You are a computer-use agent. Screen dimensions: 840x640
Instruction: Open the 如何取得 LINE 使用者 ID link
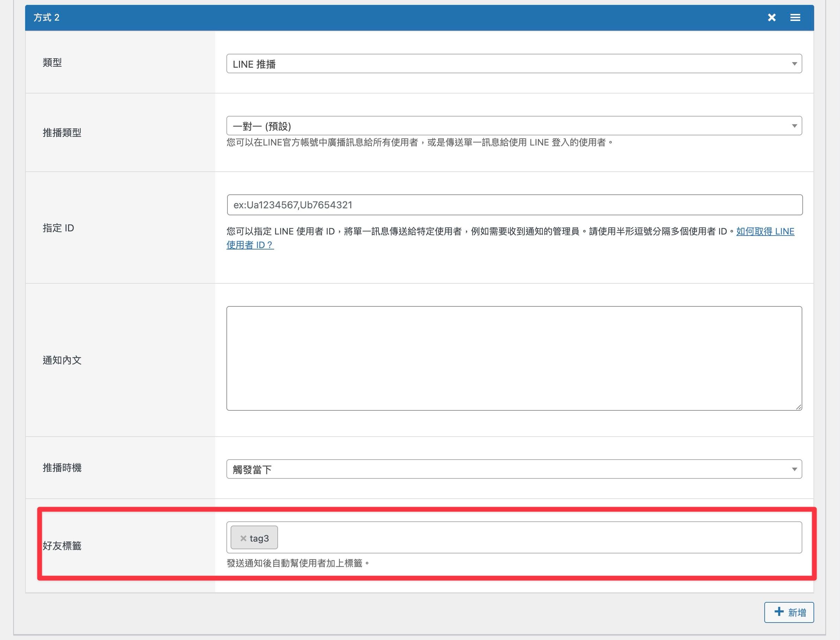765,231
